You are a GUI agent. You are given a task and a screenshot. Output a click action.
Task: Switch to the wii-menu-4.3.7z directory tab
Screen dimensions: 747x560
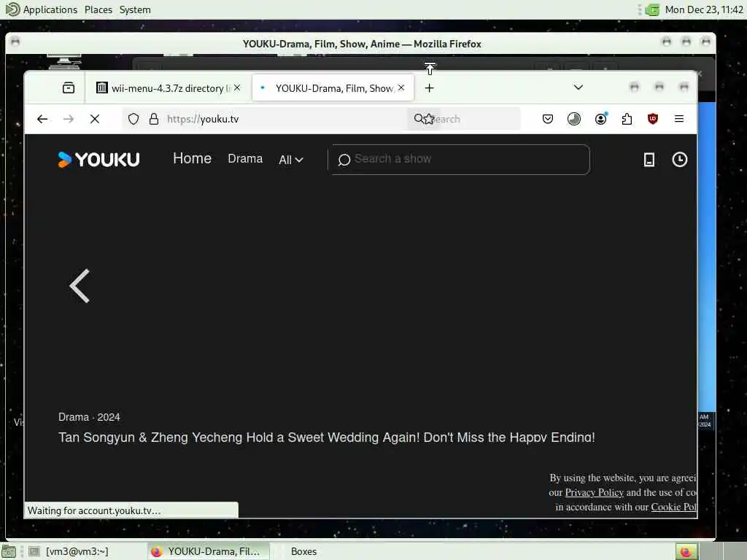(169, 88)
